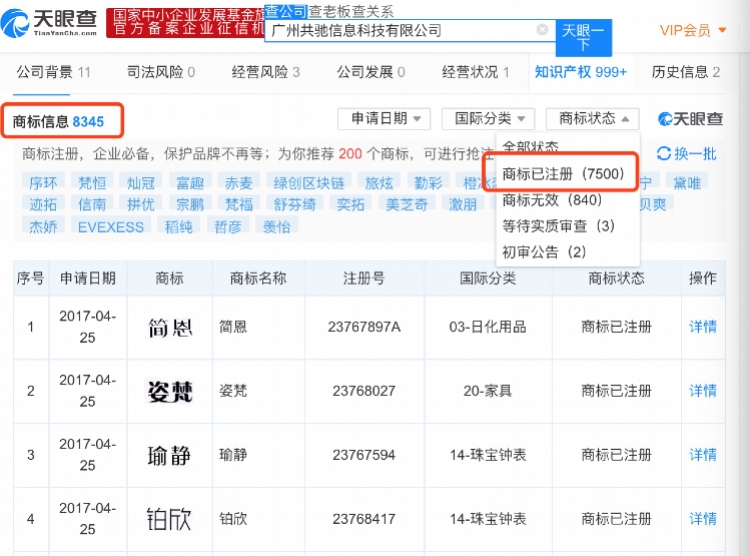750x556 pixels.
Task: Open 详情 for trademark 简恩
Action: 703,327
